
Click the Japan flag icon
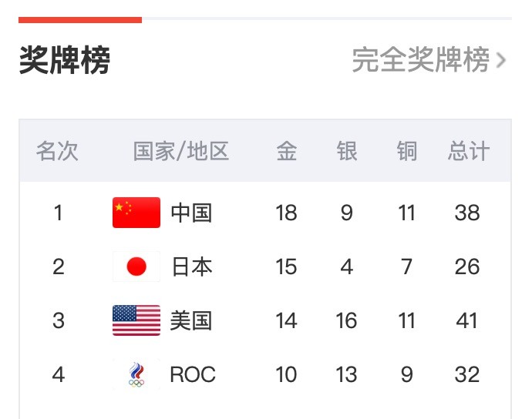(x=136, y=266)
